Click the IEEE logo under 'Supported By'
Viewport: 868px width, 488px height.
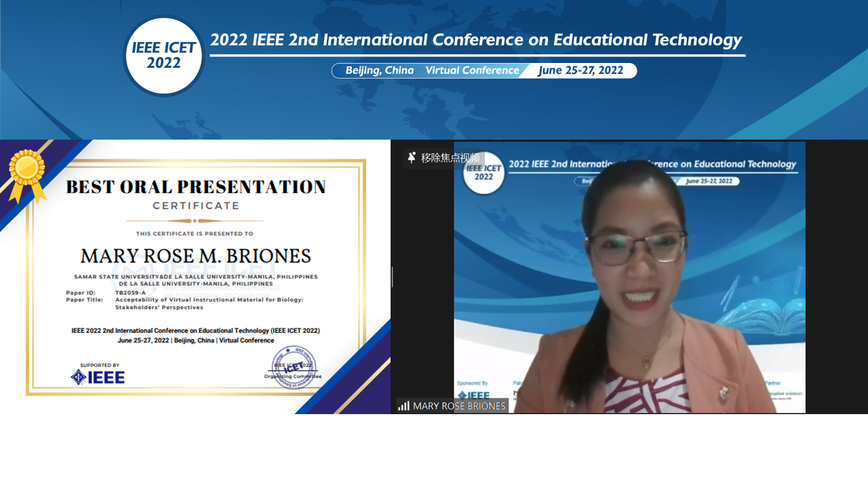(98, 378)
